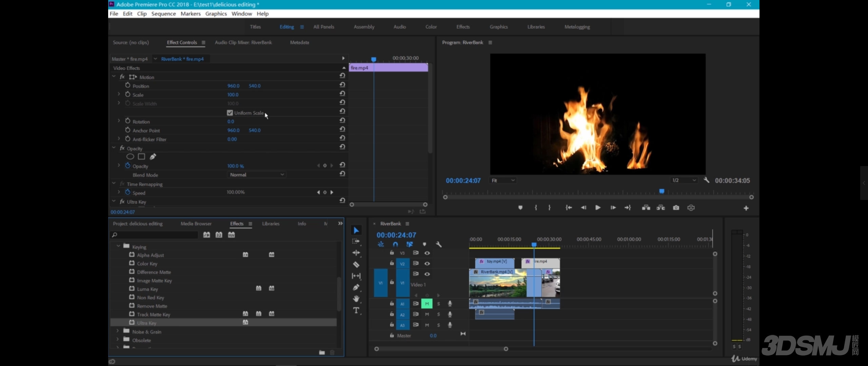Reset the Position parameter
868x366 pixels.
pos(342,85)
